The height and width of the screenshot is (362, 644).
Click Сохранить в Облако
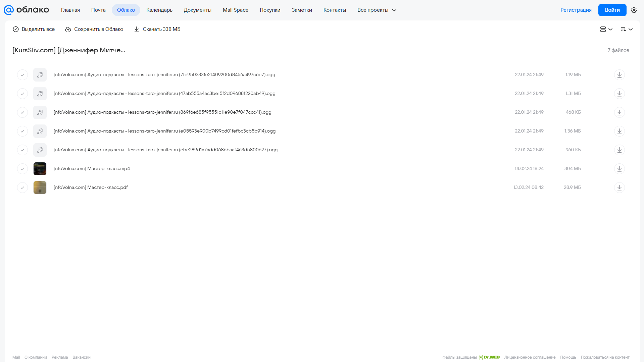pos(94,29)
